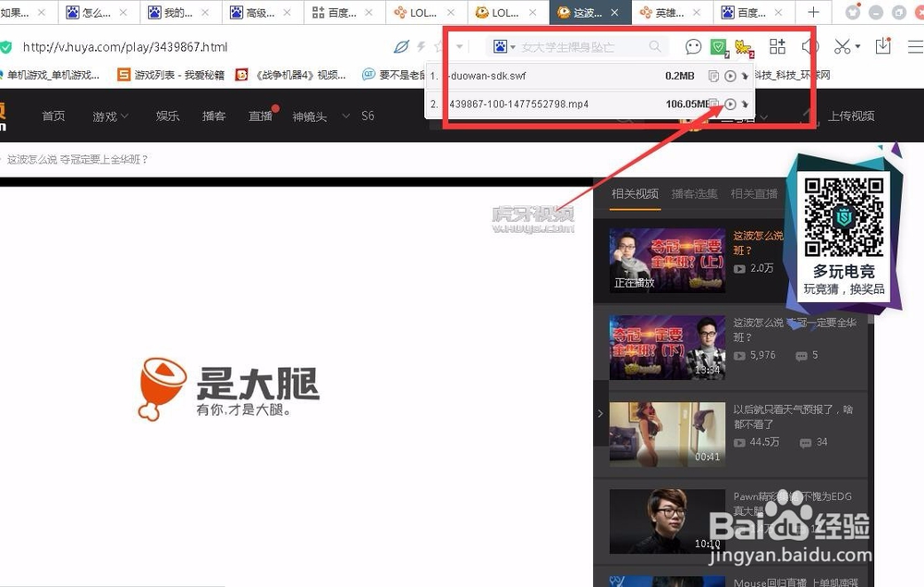Open the 单机游戏 bookmark

coord(53,75)
